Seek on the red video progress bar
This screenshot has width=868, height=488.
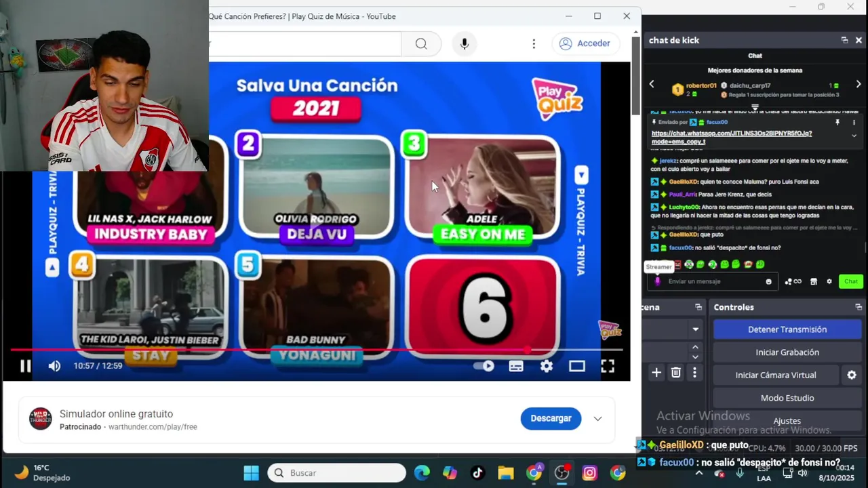316,350
